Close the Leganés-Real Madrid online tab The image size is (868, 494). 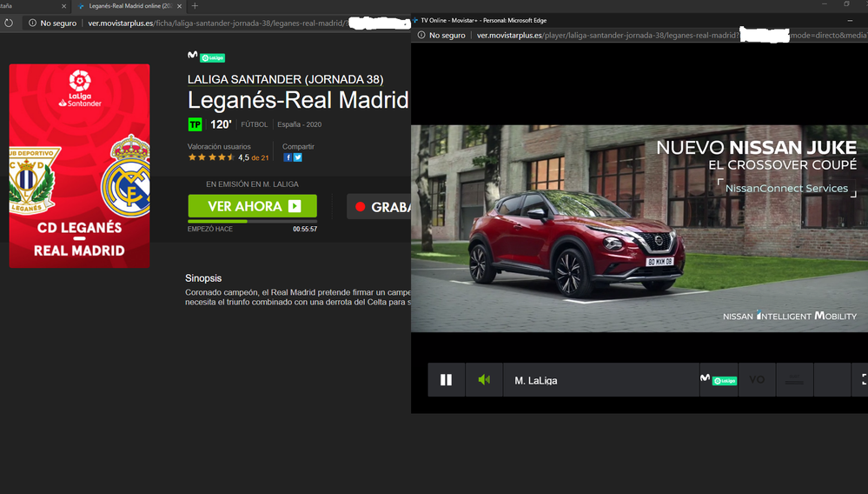click(179, 6)
